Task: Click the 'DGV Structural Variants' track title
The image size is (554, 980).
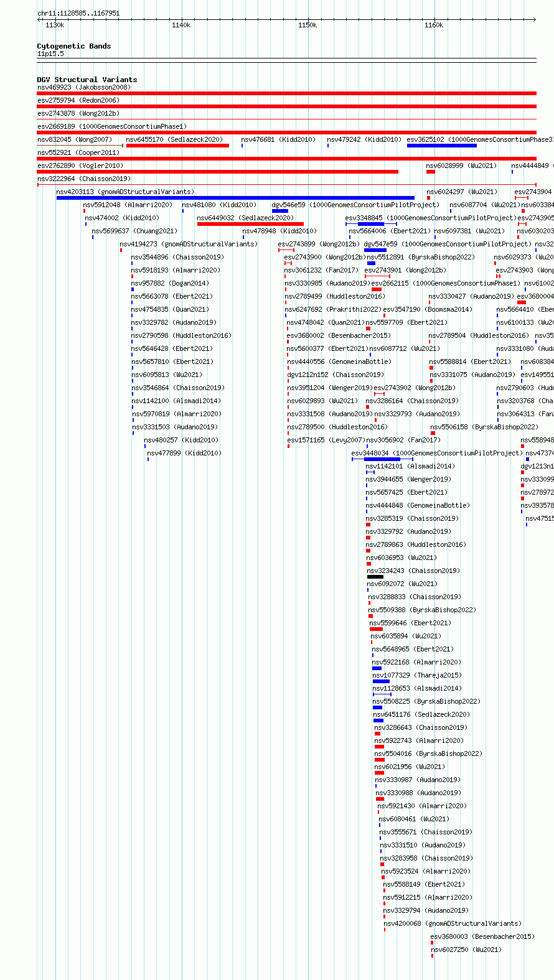Action: pyautogui.click(x=87, y=80)
